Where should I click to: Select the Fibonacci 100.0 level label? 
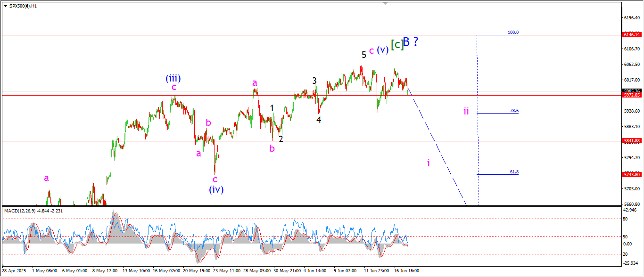coord(513,33)
